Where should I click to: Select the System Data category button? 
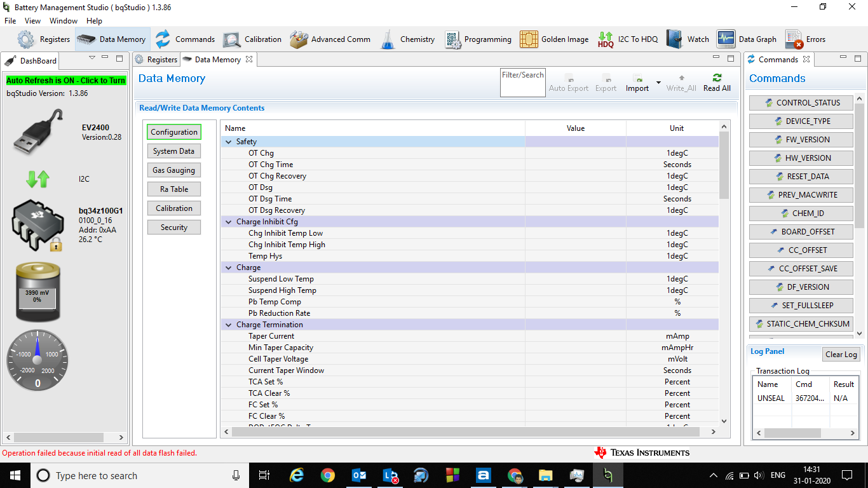coord(174,151)
